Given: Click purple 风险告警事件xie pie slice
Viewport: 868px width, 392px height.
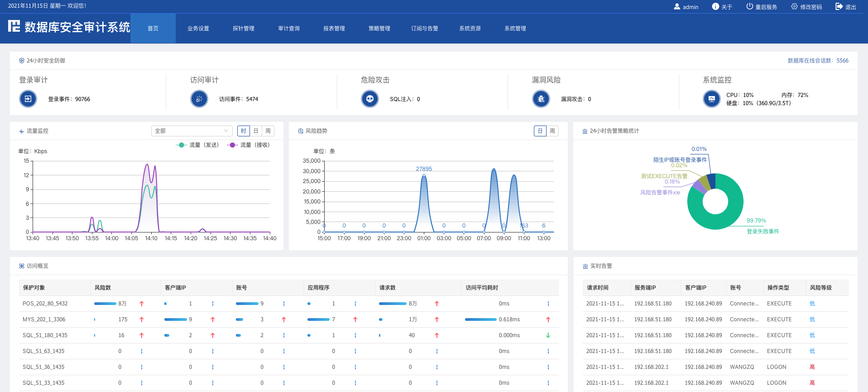Looking at the screenshot, I should (700, 187).
